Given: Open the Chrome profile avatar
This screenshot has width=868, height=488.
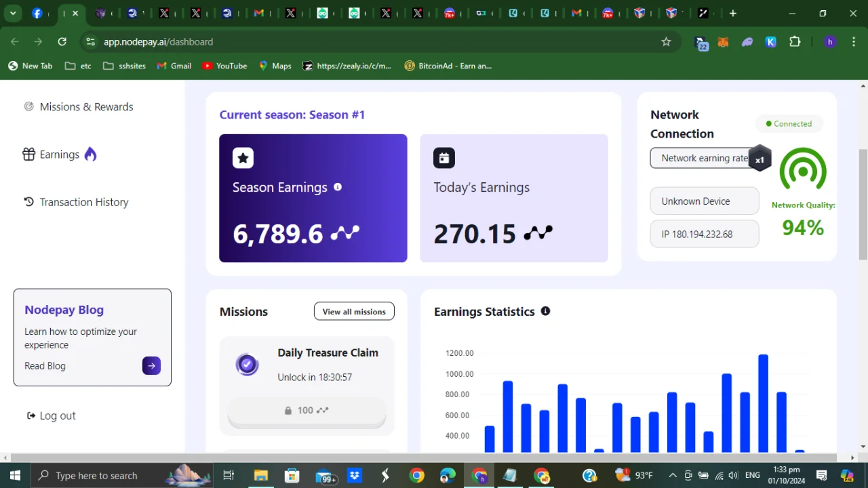Looking at the screenshot, I should [x=830, y=42].
